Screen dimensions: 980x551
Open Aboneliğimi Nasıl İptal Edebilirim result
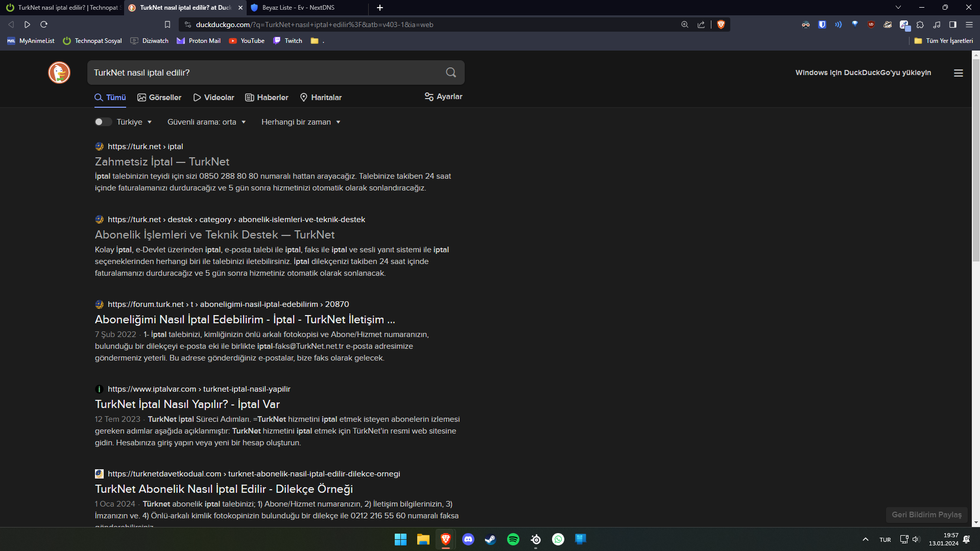pyautogui.click(x=245, y=319)
